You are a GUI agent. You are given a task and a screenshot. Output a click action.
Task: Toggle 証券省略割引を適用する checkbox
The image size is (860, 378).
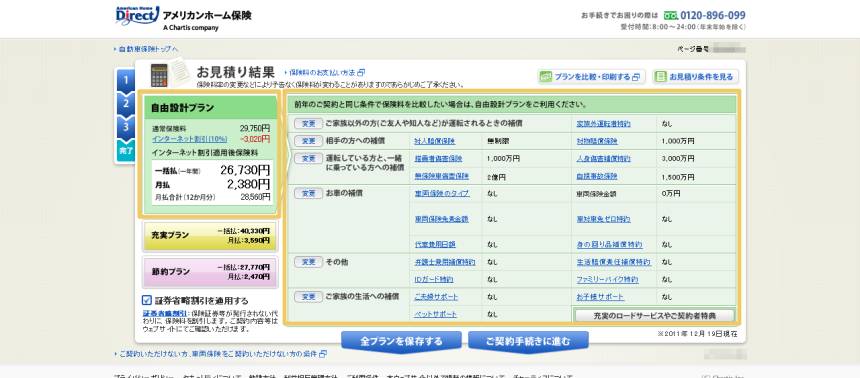(146, 301)
